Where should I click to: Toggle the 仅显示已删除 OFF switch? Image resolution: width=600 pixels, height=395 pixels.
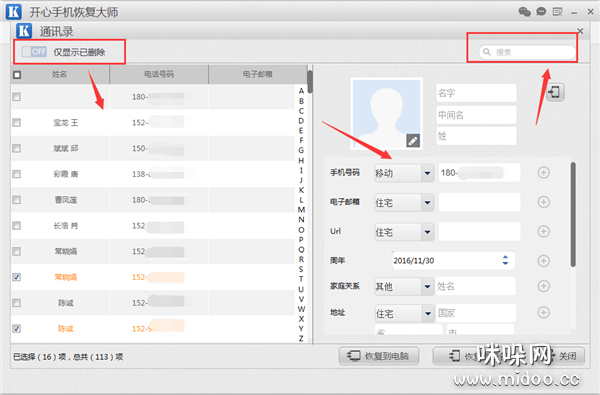34,52
